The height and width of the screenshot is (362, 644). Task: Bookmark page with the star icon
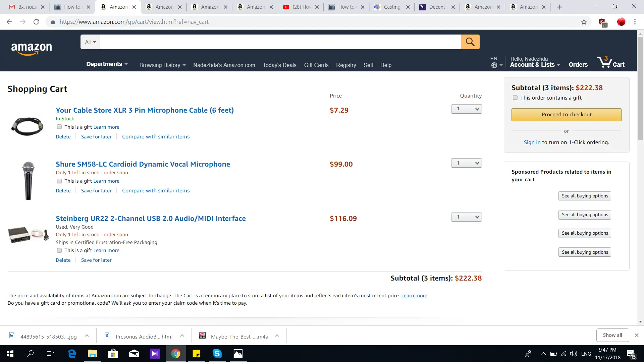(x=584, y=22)
